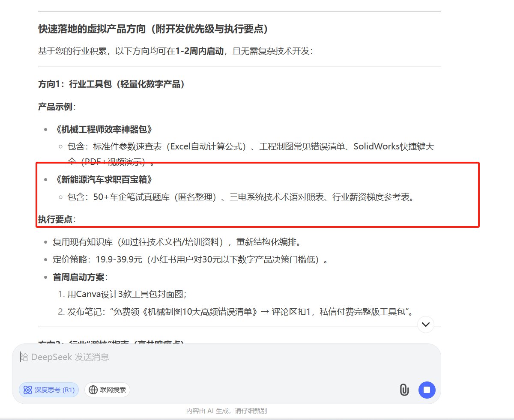This screenshot has height=420, width=514.
Task: Click the 《机械工程师效率神器包》 bullet title
Action: tap(99, 129)
